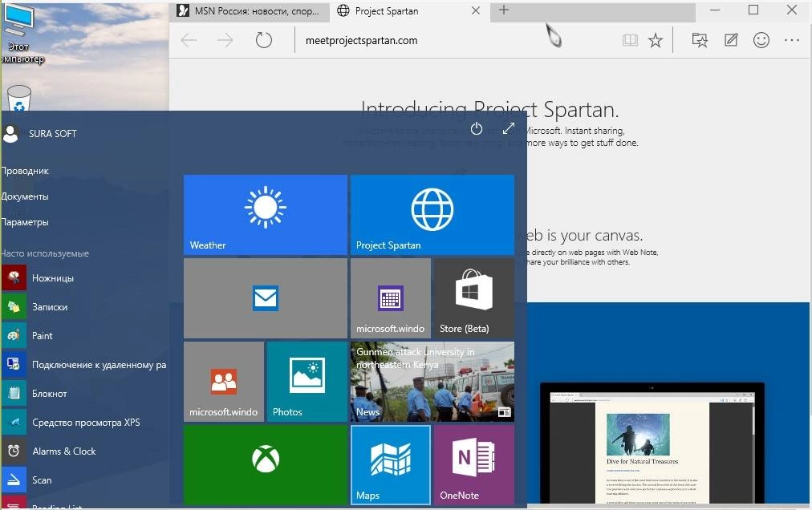The width and height of the screenshot is (812, 510).
Task: Switch to MSN Россия browser tab
Action: tap(249, 11)
